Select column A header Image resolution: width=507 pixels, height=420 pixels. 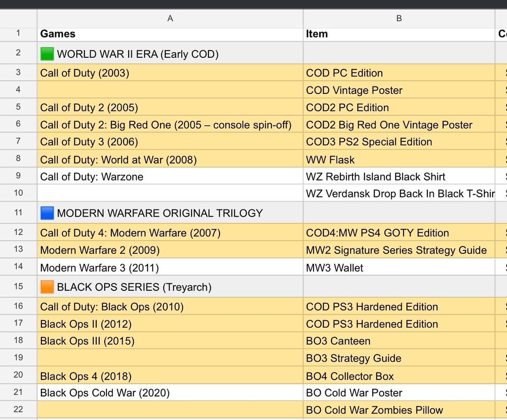pyautogui.click(x=170, y=18)
